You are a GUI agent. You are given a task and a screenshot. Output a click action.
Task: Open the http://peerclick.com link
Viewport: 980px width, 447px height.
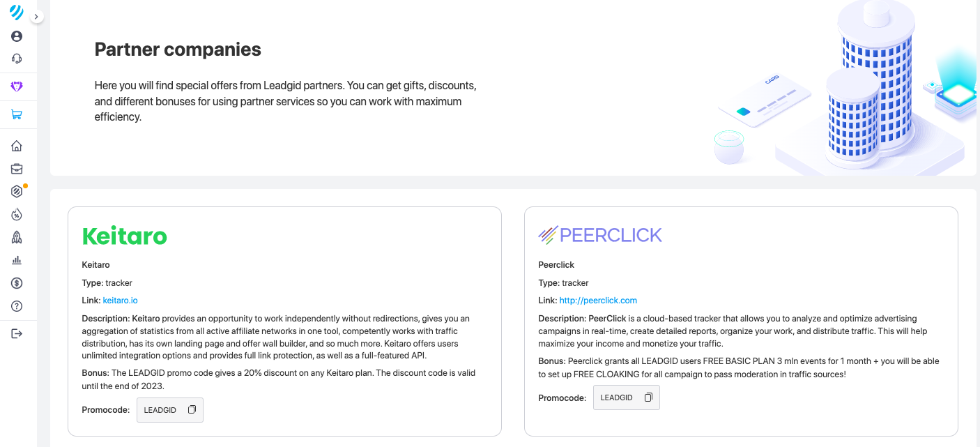coord(598,301)
